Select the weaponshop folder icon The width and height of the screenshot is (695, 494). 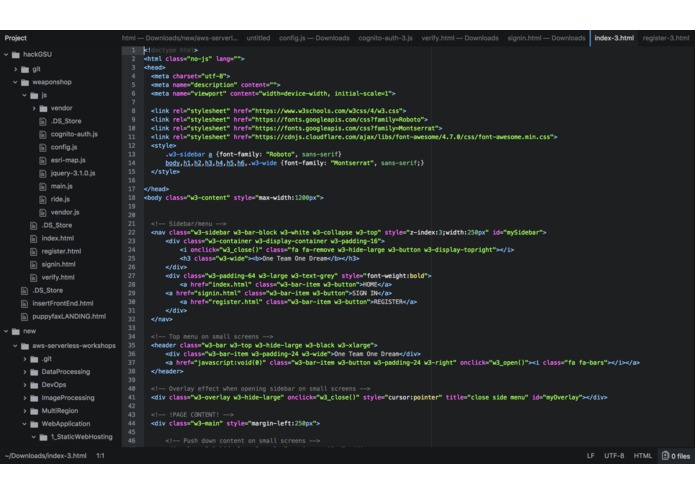[x=25, y=82]
